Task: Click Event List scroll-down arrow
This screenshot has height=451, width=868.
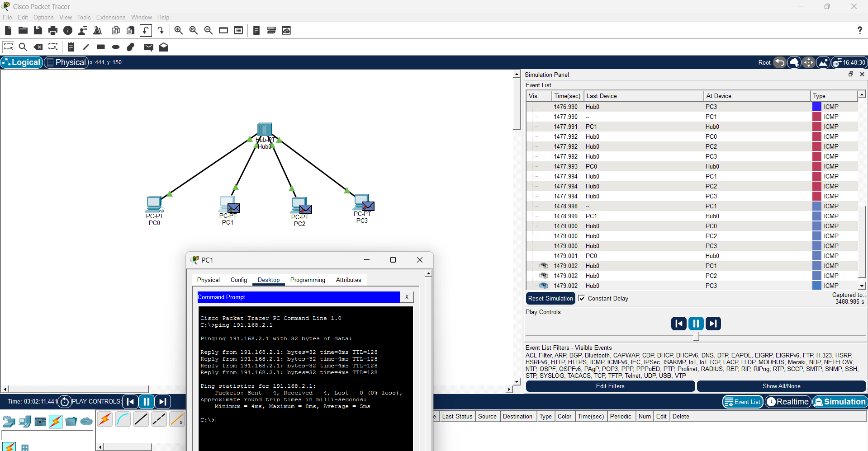Action: [x=862, y=286]
